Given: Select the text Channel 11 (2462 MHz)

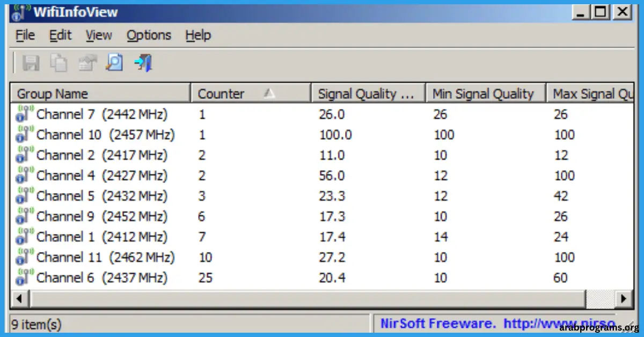Looking at the screenshot, I should click(x=106, y=258).
